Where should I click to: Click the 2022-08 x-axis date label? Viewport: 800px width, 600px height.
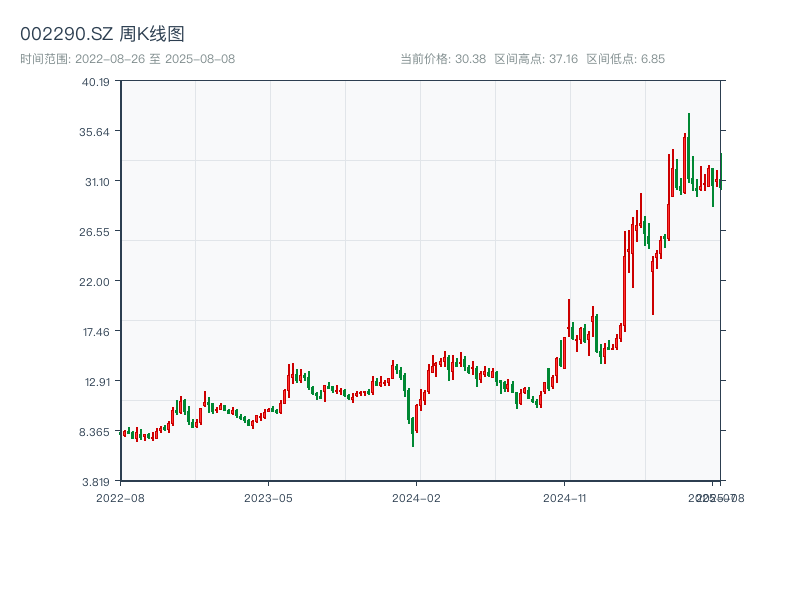click(120, 497)
